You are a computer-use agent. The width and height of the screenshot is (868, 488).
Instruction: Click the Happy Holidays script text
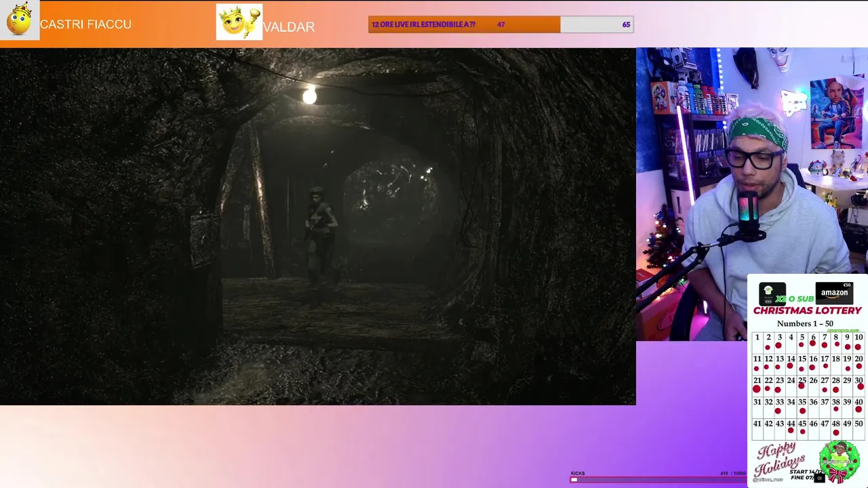click(x=780, y=461)
